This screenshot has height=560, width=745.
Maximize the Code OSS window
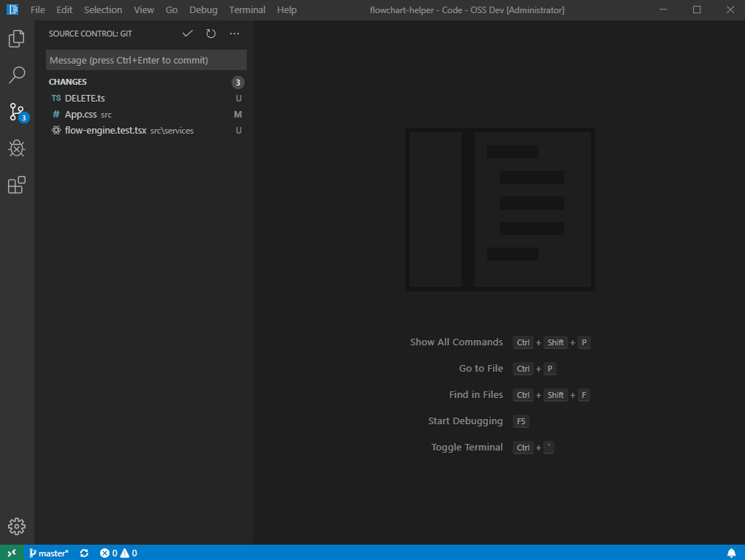[x=697, y=9]
